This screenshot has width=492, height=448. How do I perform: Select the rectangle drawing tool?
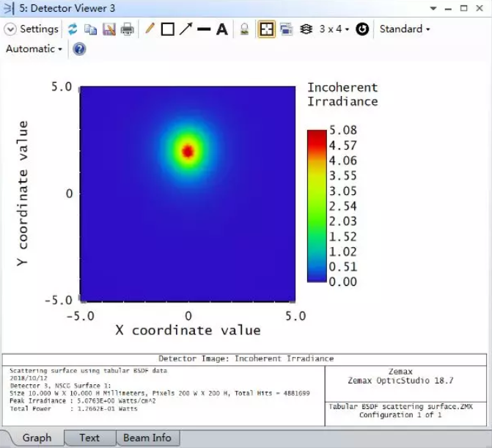[x=168, y=29]
